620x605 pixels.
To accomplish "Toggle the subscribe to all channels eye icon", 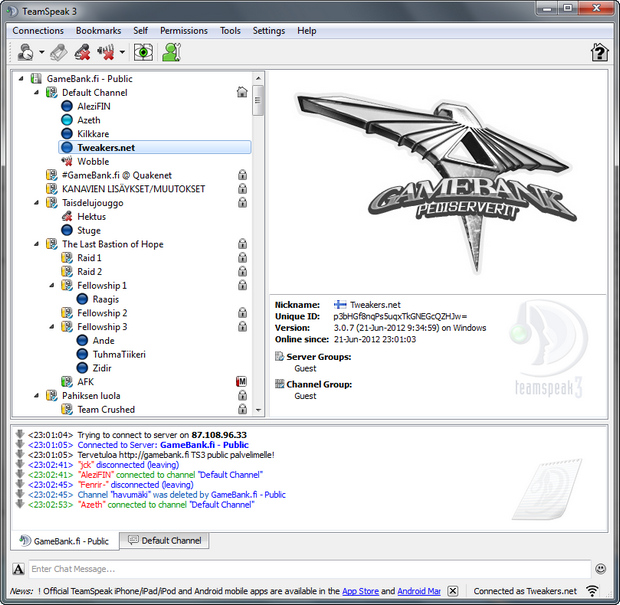I will click(143, 52).
